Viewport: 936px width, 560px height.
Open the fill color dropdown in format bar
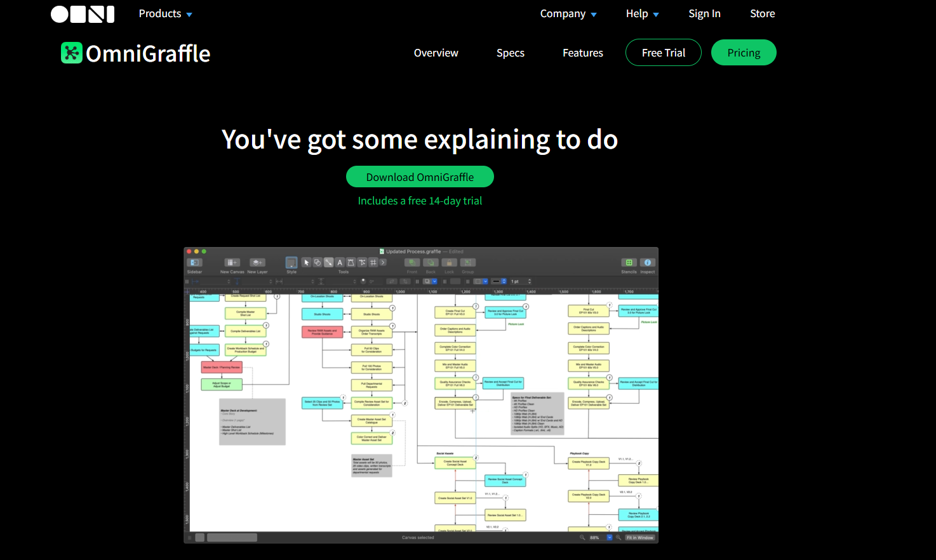tap(480, 281)
